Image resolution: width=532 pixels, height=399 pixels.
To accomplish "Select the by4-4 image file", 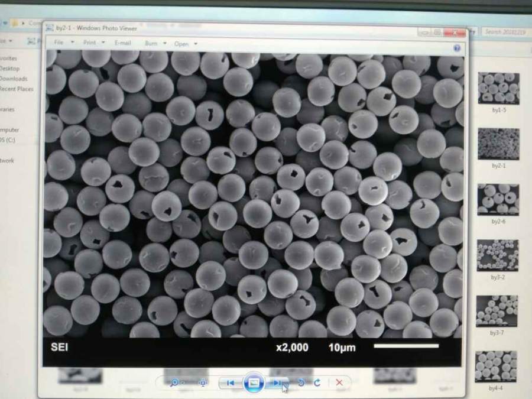I will 495,366.
